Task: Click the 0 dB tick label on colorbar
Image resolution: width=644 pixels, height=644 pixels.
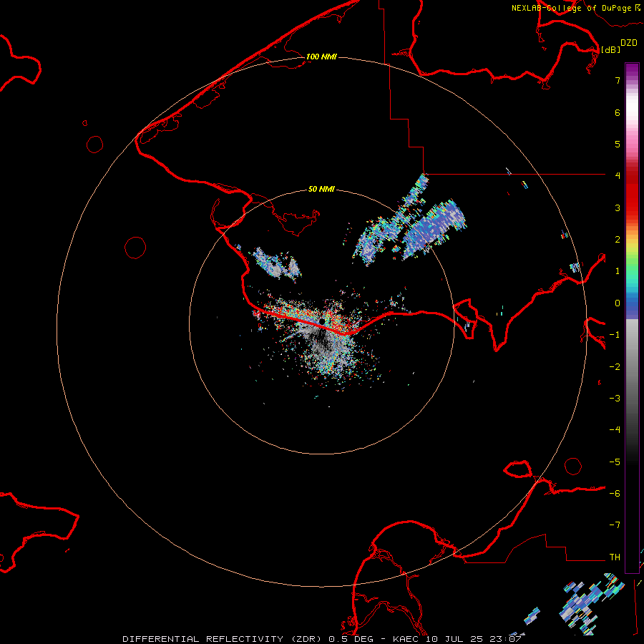Action: coord(618,303)
